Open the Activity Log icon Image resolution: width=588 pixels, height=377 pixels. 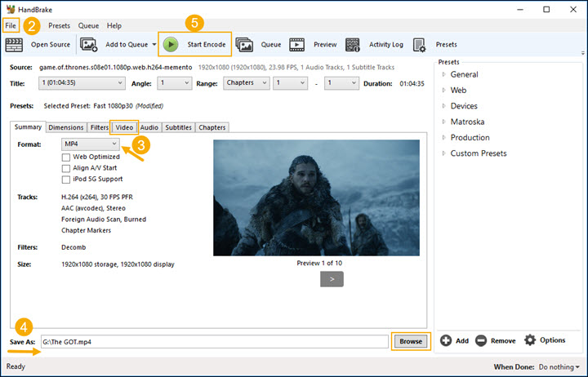pyautogui.click(x=353, y=45)
